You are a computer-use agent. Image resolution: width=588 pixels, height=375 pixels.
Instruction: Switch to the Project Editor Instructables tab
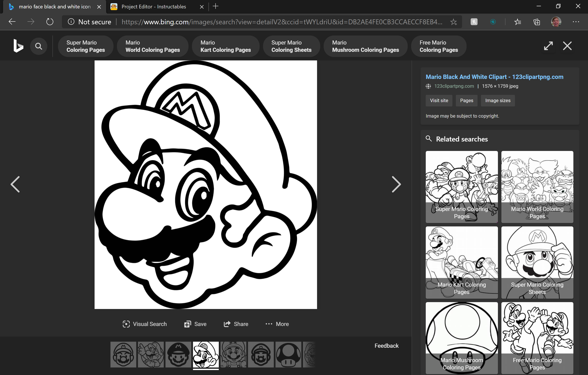153,7
